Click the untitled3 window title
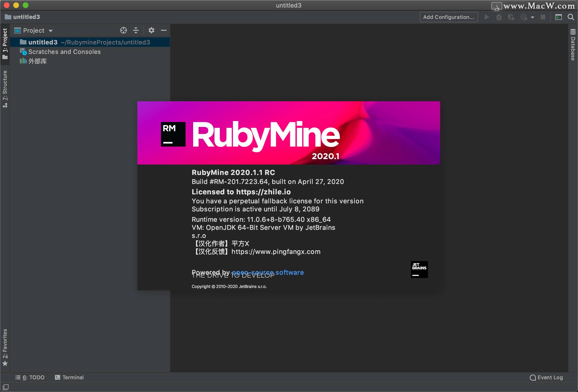The height and width of the screenshot is (392, 578). [x=289, y=5]
